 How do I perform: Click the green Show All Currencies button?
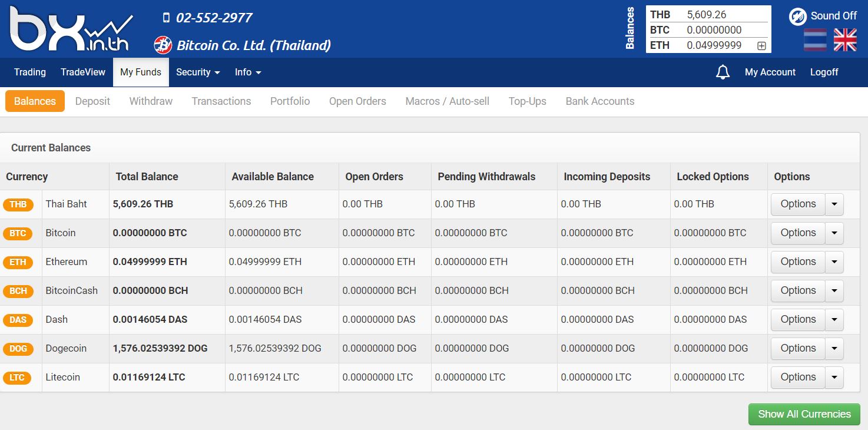click(x=804, y=414)
